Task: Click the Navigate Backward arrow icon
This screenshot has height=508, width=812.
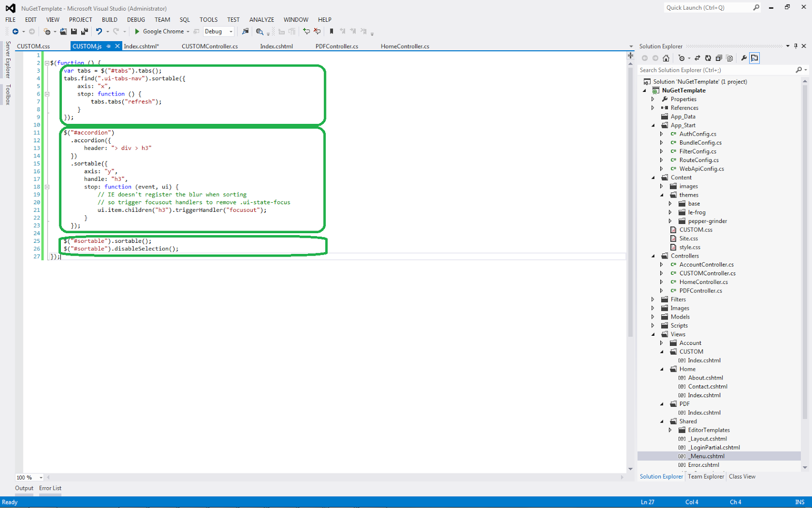Action: pyautogui.click(x=16, y=31)
